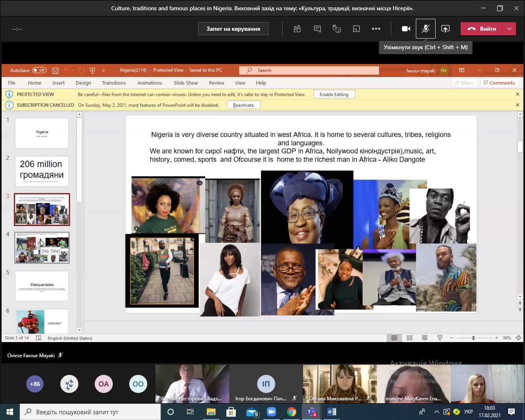The width and height of the screenshot is (525, 420).
Task: Select Slide Sorter view in status bar
Action: coord(409,338)
